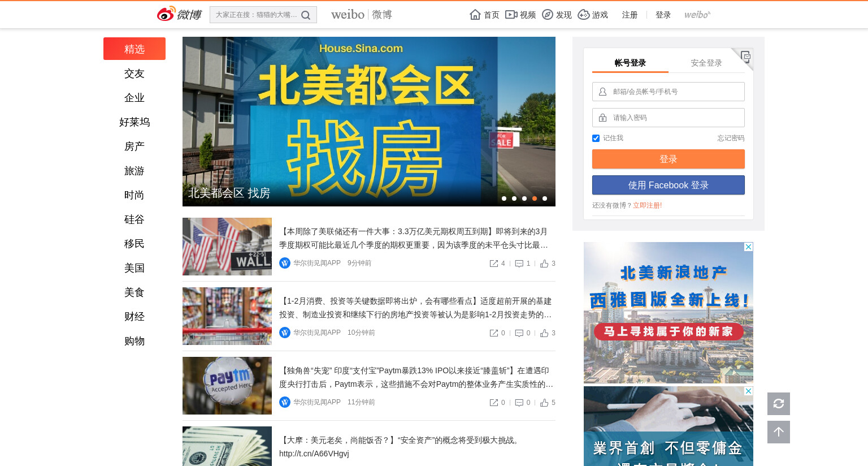The height and width of the screenshot is (466, 868).
Task: Click 华尔街见闻APP avatar on Paytm post
Action: pyautogui.click(x=285, y=402)
